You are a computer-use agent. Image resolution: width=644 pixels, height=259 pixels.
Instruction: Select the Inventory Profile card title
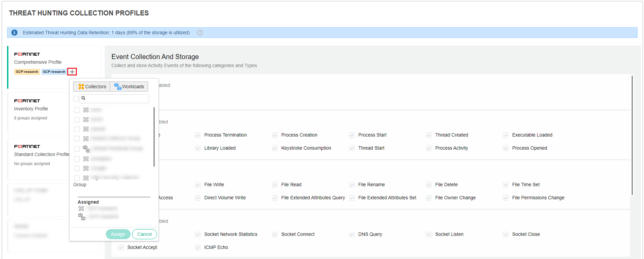[x=31, y=109]
